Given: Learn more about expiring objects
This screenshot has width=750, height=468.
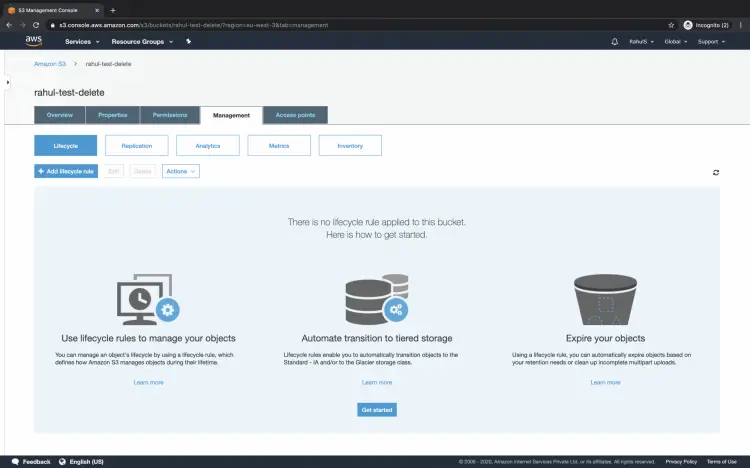Looking at the screenshot, I should [606, 382].
